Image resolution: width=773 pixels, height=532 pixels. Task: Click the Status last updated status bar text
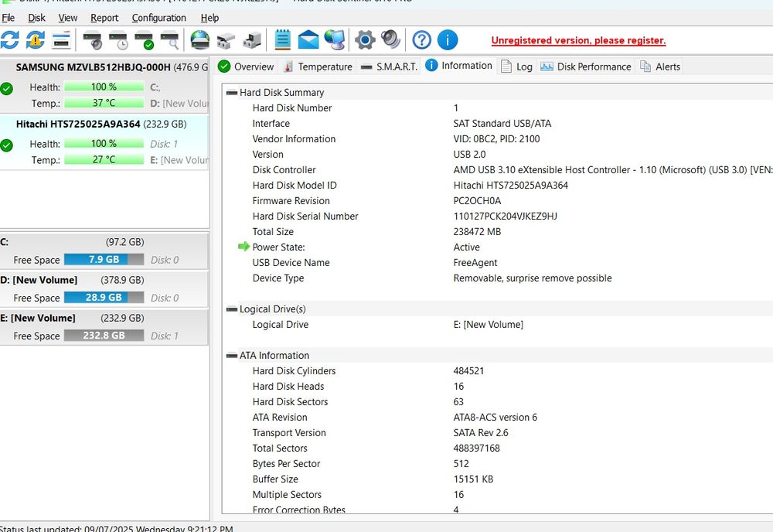(117, 528)
